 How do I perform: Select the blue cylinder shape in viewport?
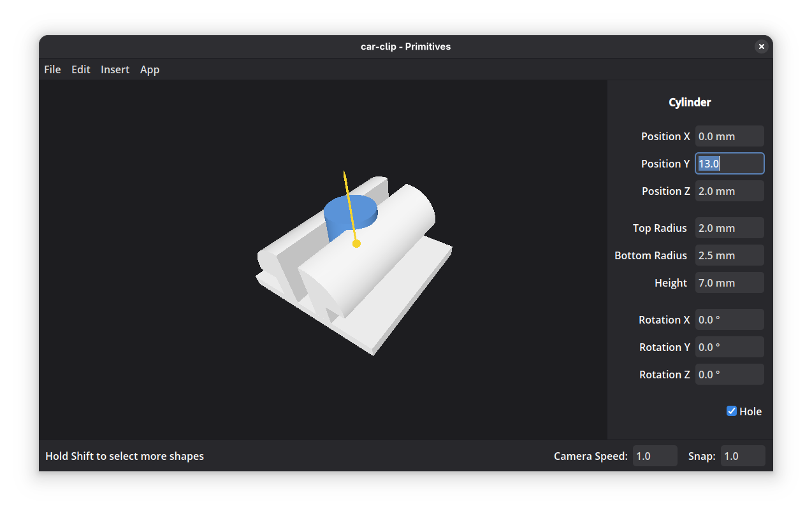pos(338,217)
